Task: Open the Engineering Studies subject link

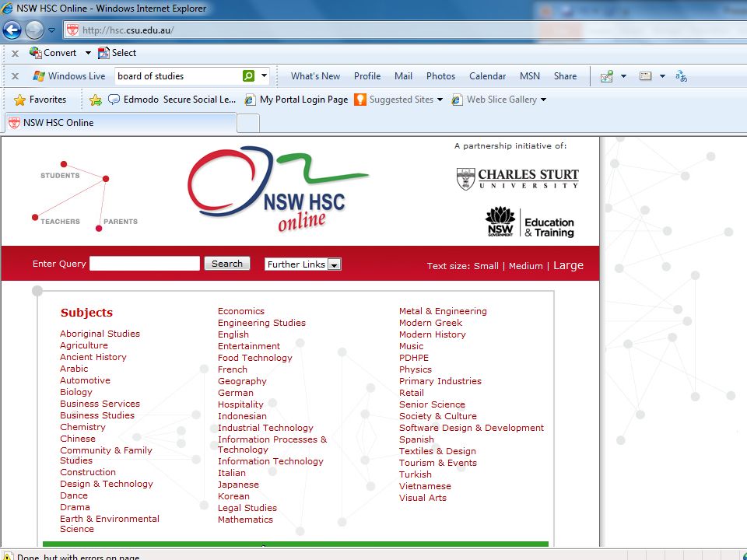Action: 261,322
